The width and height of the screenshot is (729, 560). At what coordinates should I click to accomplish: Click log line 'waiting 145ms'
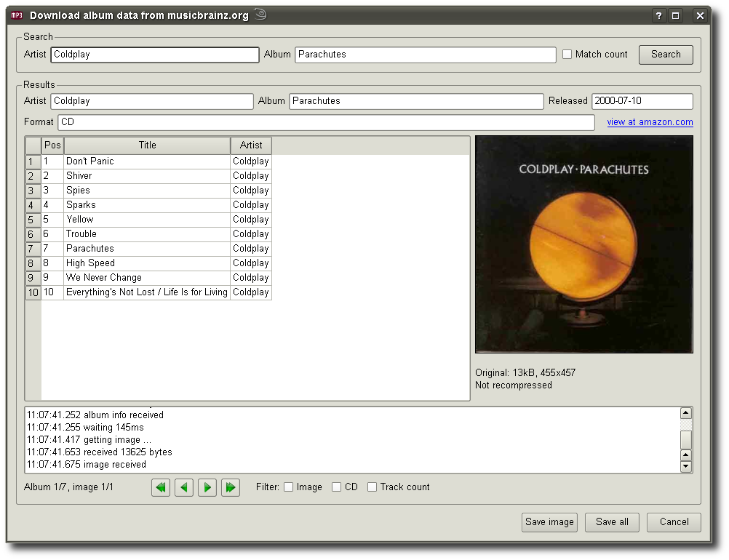pyautogui.click(x=85, y=427)
